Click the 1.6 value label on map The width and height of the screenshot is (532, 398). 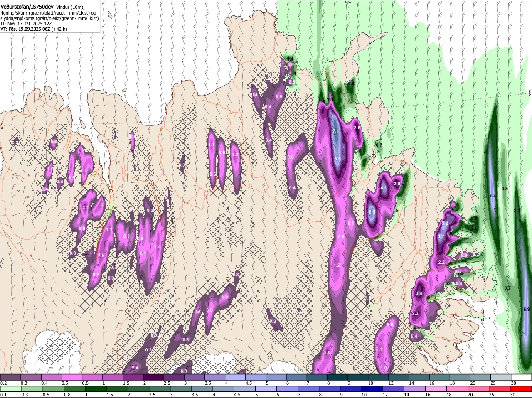coord(101,255)
